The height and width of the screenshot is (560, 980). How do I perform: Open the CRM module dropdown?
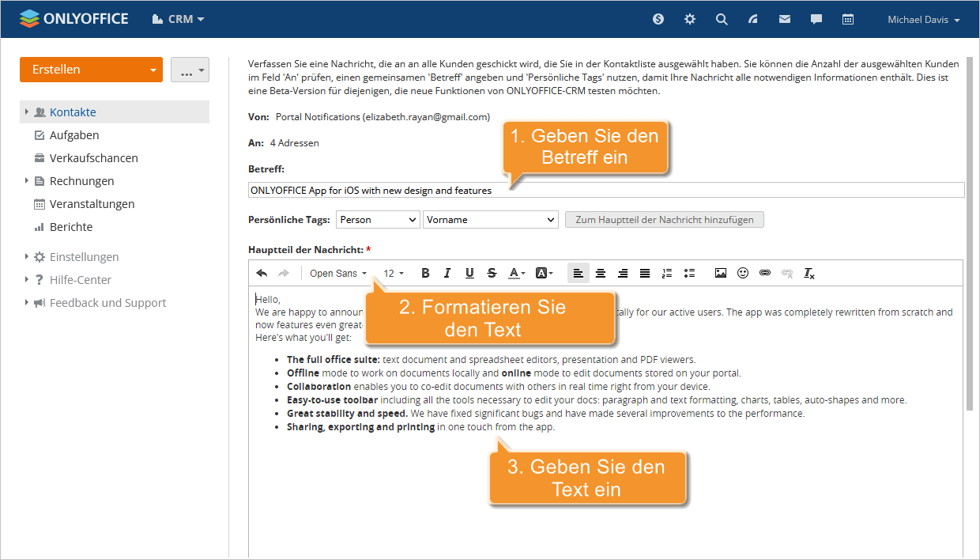(179, 19)
